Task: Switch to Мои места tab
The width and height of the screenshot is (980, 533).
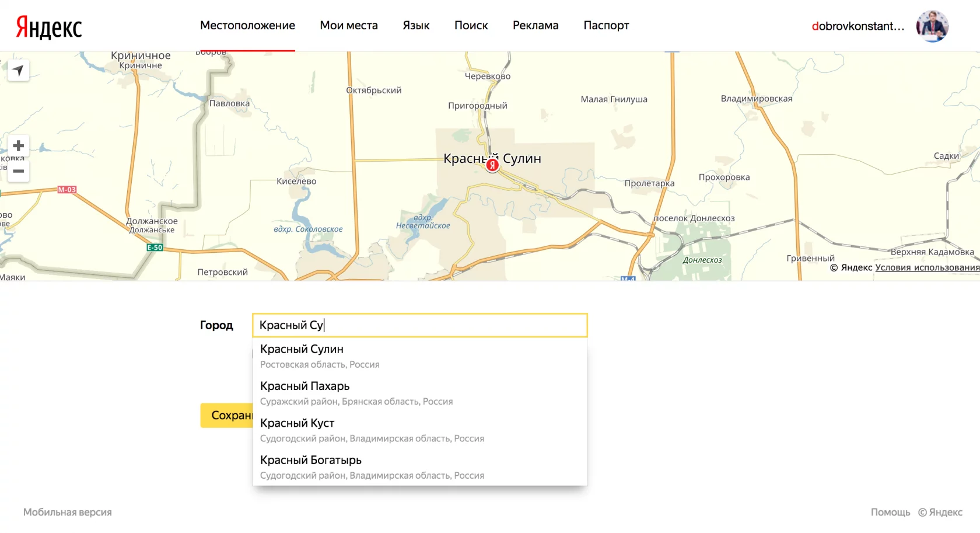Action: click(x=349, y=25)
